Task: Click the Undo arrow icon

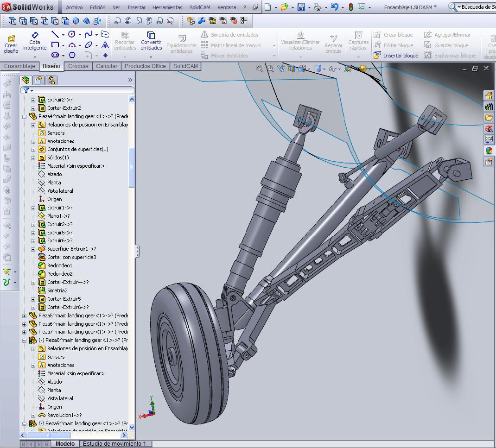Action: [334, 7]
